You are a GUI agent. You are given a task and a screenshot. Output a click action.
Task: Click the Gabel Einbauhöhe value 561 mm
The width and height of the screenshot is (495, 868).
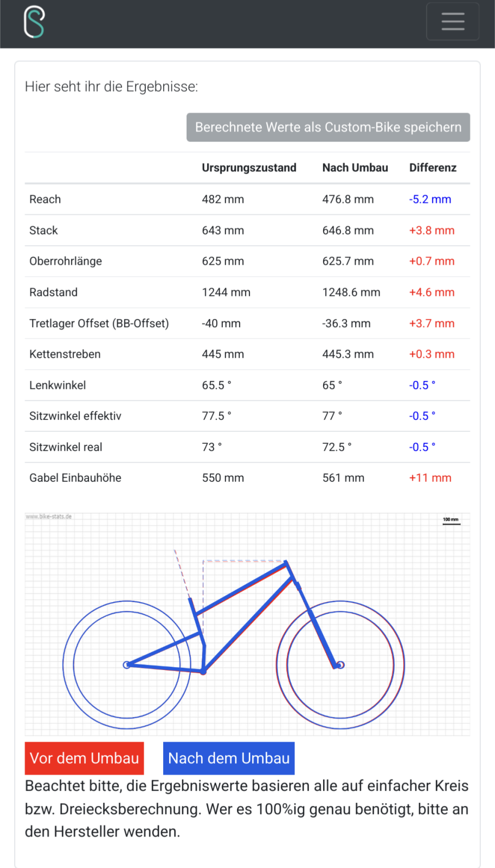(x=343, y=478)
